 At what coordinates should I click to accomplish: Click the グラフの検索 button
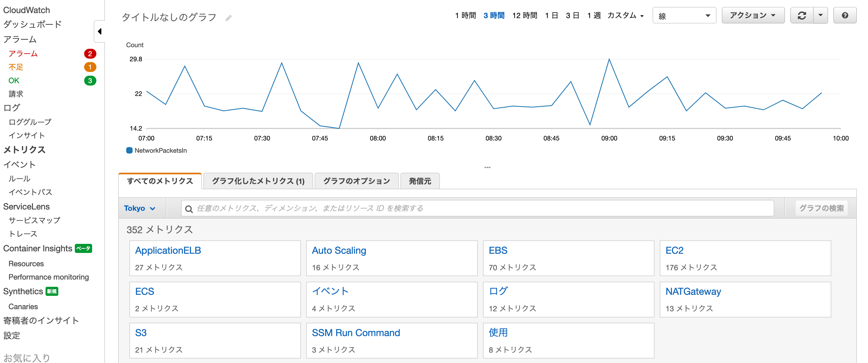821,208
